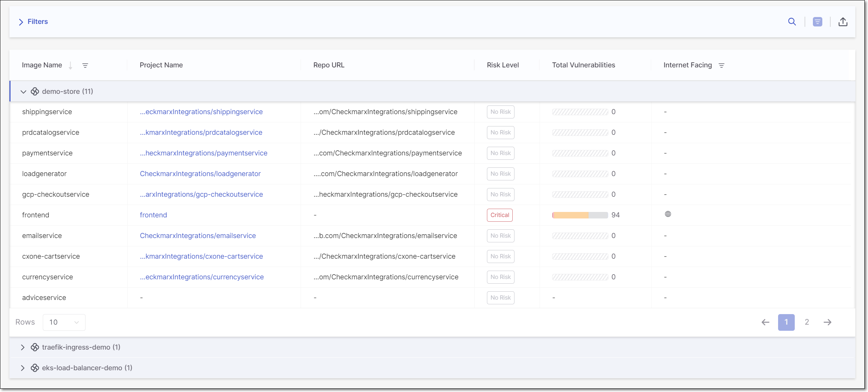868x392 pixels.
Task: Click the adviceservice No Risk badge
Action: [500, 298]
